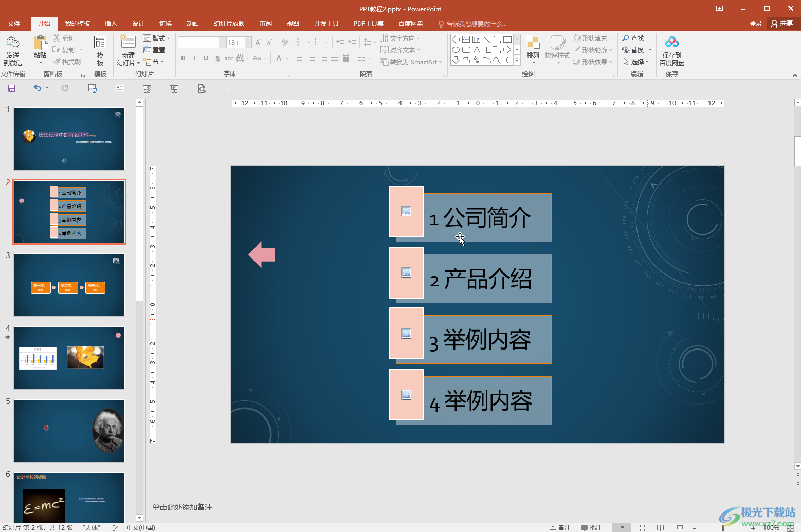Toggle Strikethrough abc button
Image resolution: width=801 pixels, height=532 pixels.
click(x=229, y=58)
